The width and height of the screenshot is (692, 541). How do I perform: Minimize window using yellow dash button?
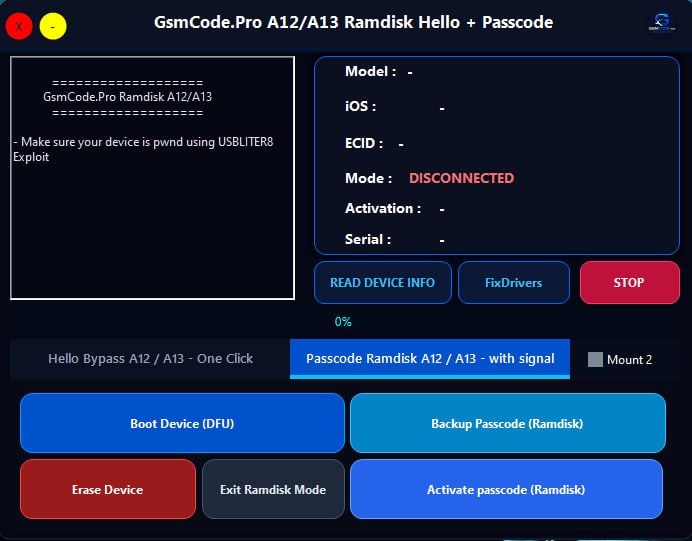point(53,26)
